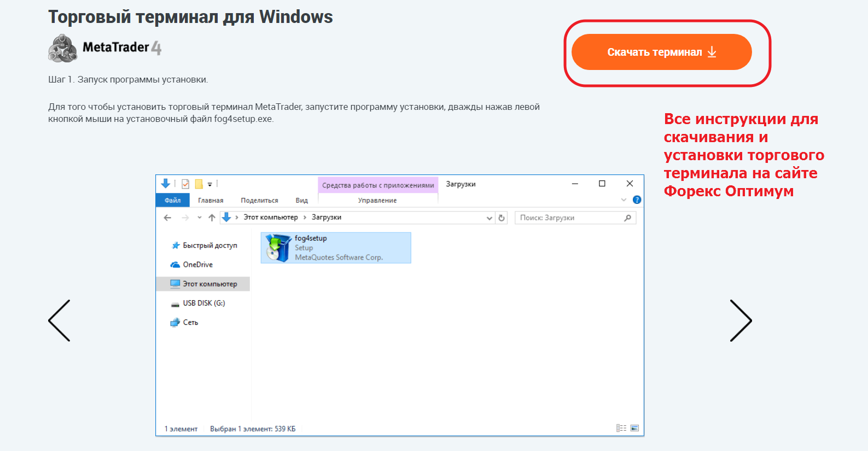Image resolution: width=868 pixels, height=451 pixels.
Task: Minimize the Загрузки Explorer window
Action: click(x=575, y=184)
